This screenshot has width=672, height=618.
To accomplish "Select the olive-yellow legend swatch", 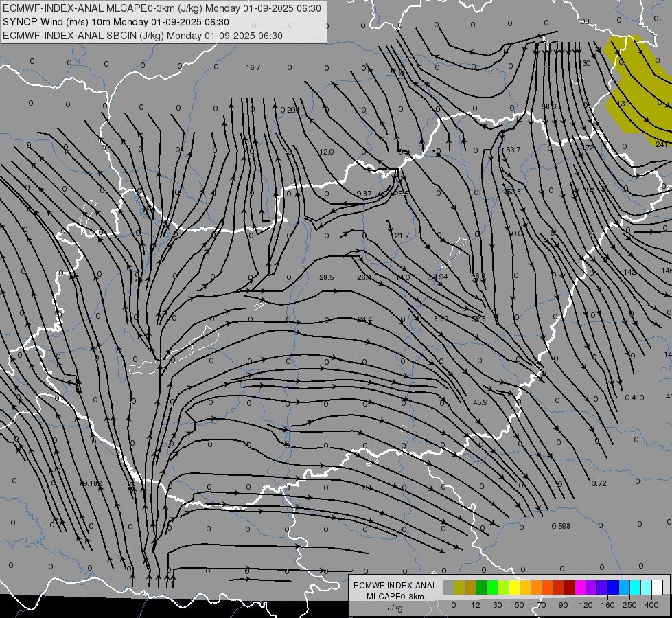I will coord(459,588).
